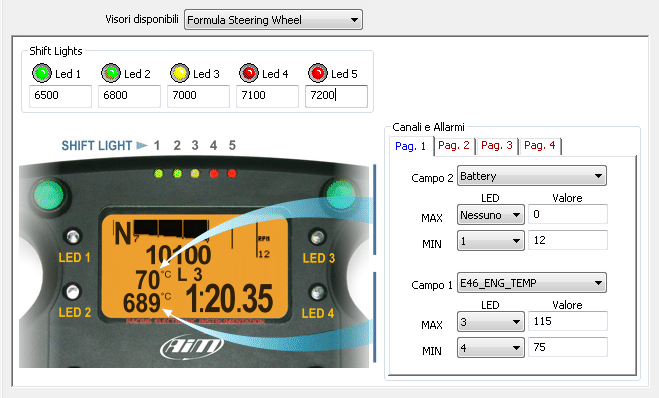Image resolution: width=659 pixels, height=398 pixels.
Task: Open Campo 1 MAX LED dropdown showing 3
Action: (490, 322)
